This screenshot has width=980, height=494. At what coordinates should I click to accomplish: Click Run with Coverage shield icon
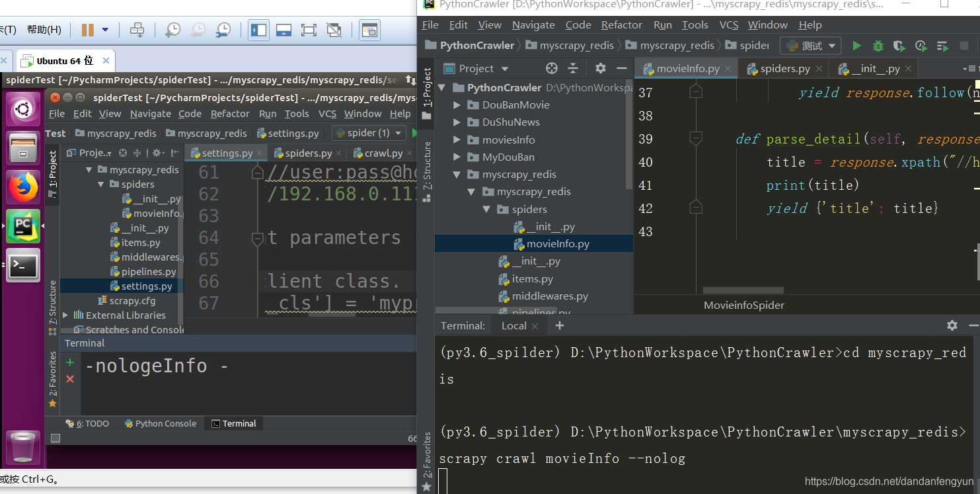[x=899, y=46]
